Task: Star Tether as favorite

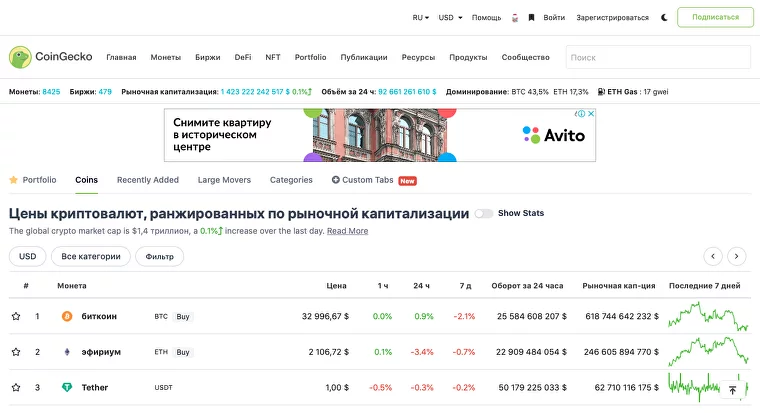Action: tap(16, 387)
